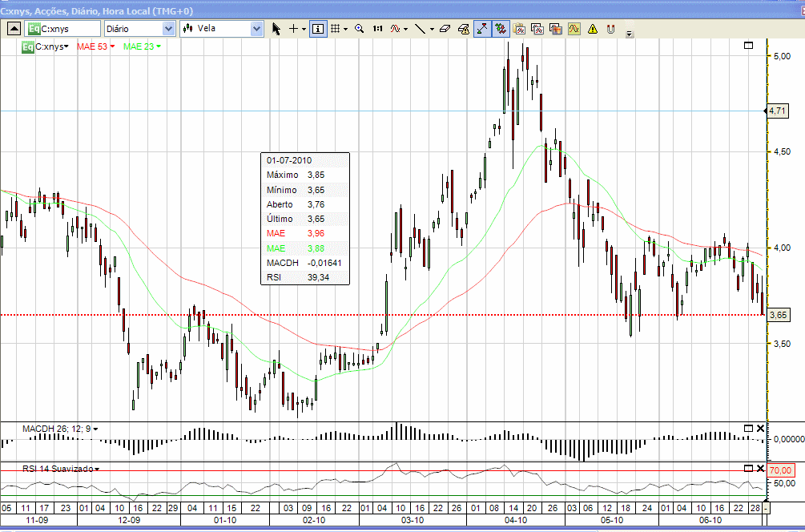
Task: Select the zoom magnifier tool
Action: click(360, 29)
